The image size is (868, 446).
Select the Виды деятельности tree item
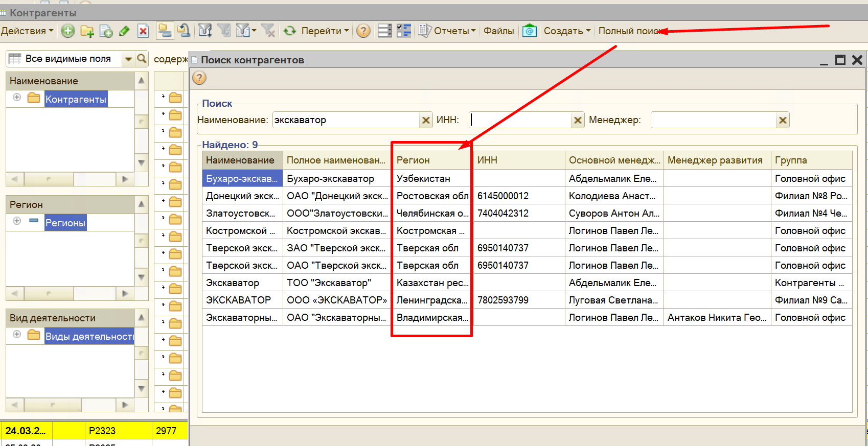pyautogui.click(x=89, y=336)
